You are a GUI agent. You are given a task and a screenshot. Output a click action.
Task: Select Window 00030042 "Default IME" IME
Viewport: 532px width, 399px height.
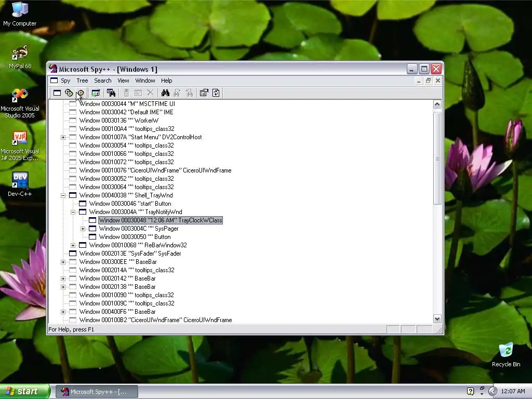tap(126, 112)
